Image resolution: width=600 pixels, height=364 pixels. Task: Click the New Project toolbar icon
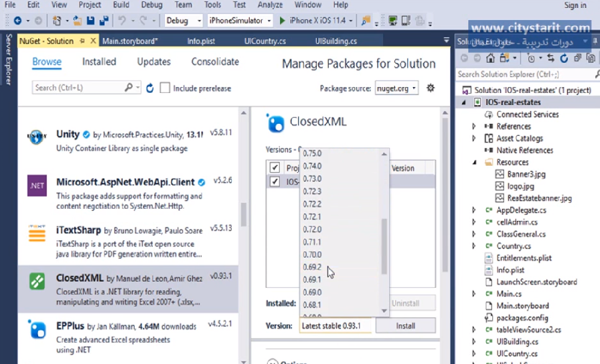(57, 21)
